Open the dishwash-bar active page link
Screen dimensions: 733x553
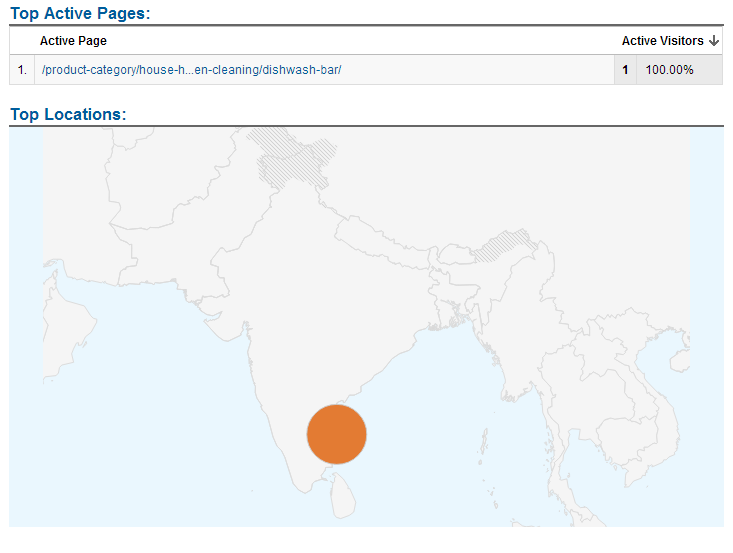tap(191, 70)
